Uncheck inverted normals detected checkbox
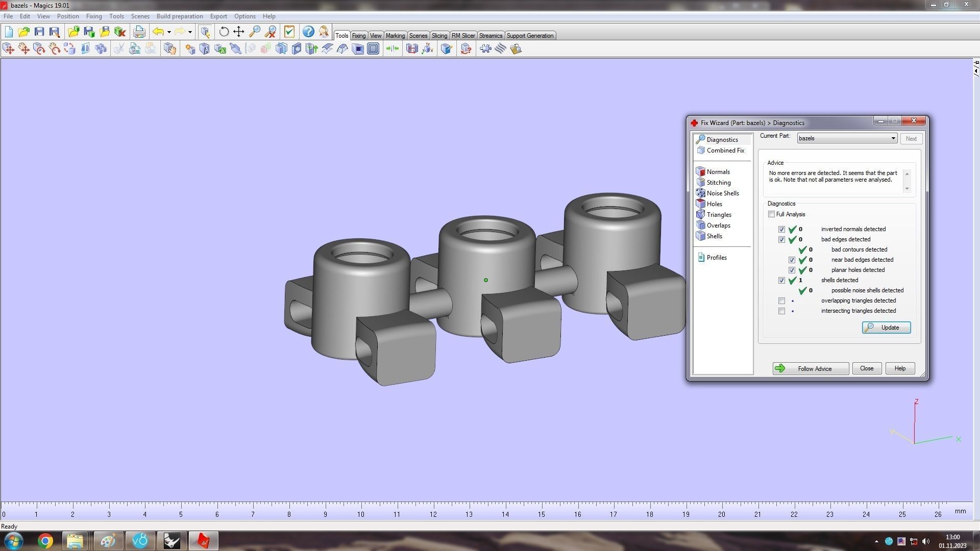Screen dimensions: 980x551 (781, 230)
